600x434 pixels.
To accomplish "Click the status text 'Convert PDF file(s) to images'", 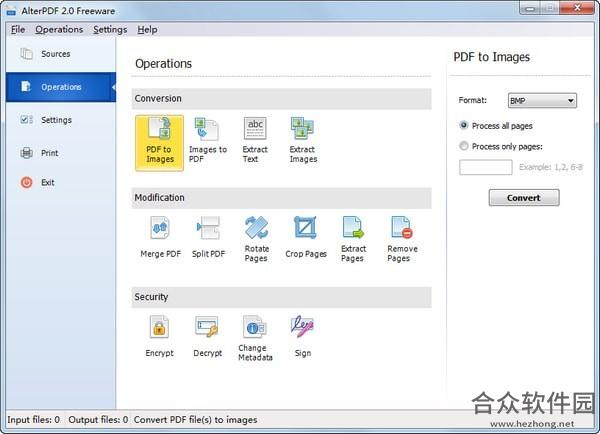I will (x=196, y=420).
